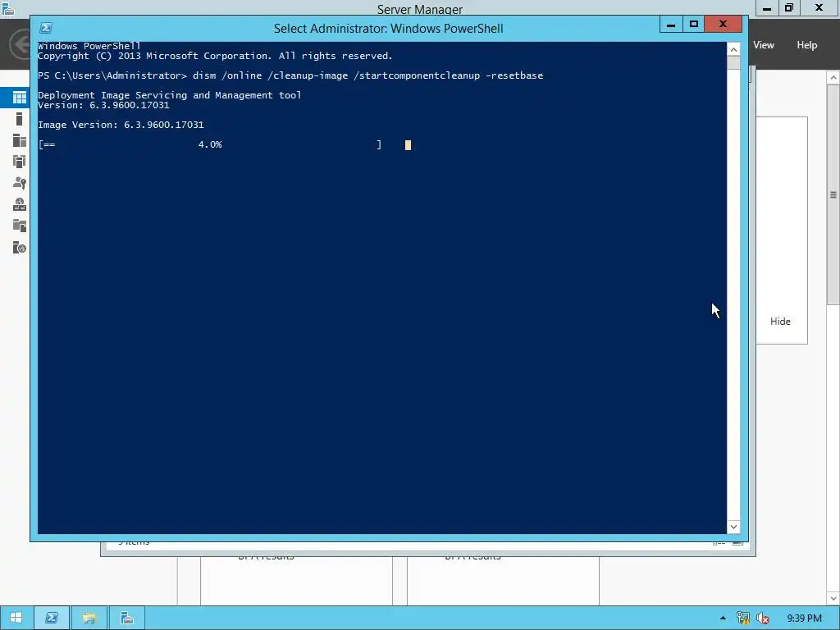The width and height of the screenshot is (840, 630).
Task: Open the server-with-globe IIS sidebar icon
Action: pos(20,247)
